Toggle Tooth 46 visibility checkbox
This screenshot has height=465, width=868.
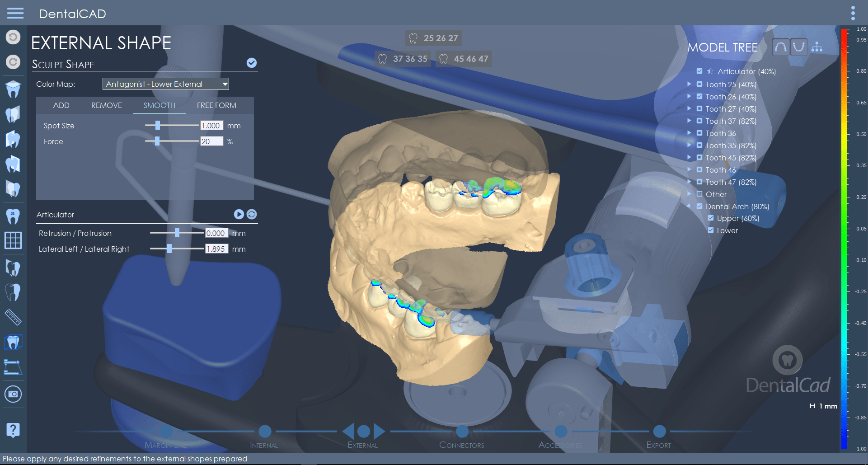699,169
